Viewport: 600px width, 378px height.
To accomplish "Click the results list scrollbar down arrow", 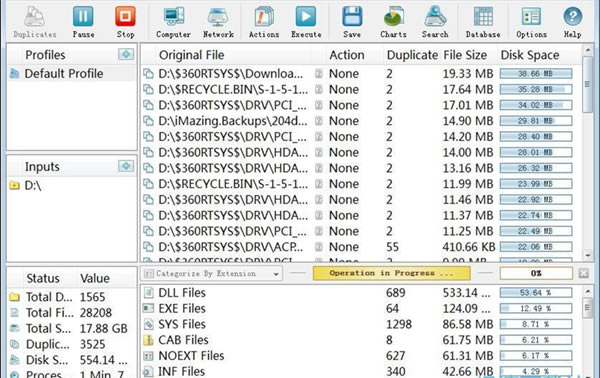I will (x=588, y=255).
